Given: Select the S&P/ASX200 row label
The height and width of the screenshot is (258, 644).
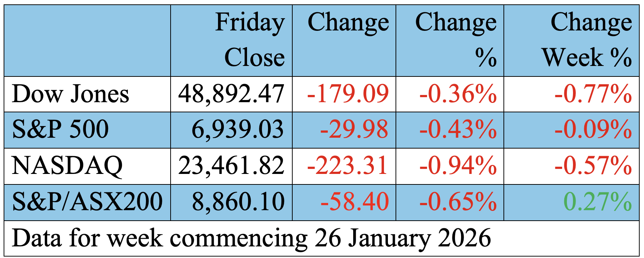Looking at the screenshot, I should [x=87, y=202].
